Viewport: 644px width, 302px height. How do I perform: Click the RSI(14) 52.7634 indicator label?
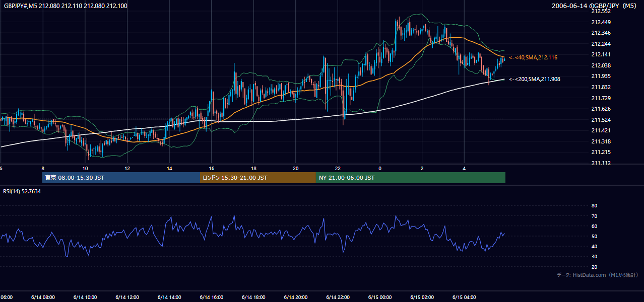pos(22,191)
